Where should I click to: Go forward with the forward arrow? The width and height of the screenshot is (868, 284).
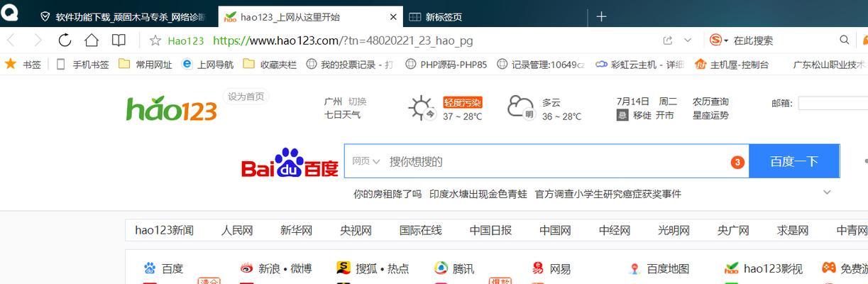click(x=38, y=40)
